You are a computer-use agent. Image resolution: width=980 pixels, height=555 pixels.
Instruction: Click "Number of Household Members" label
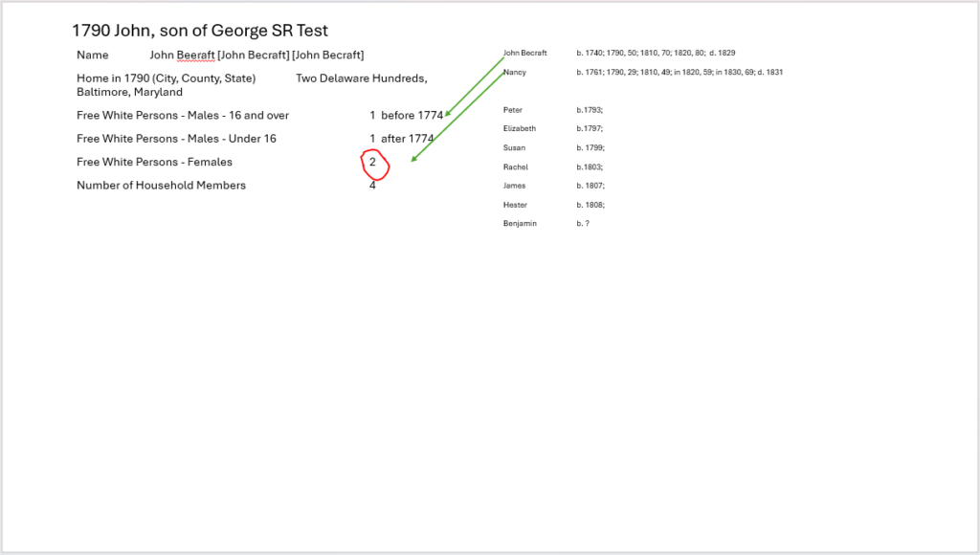tap(161, 186)
